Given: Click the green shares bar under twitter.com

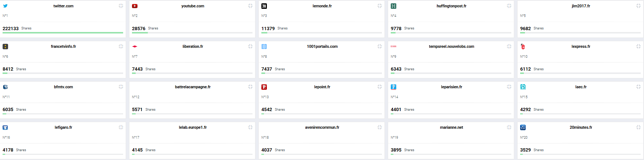Looking at the screenshot, I should [63, 33].
